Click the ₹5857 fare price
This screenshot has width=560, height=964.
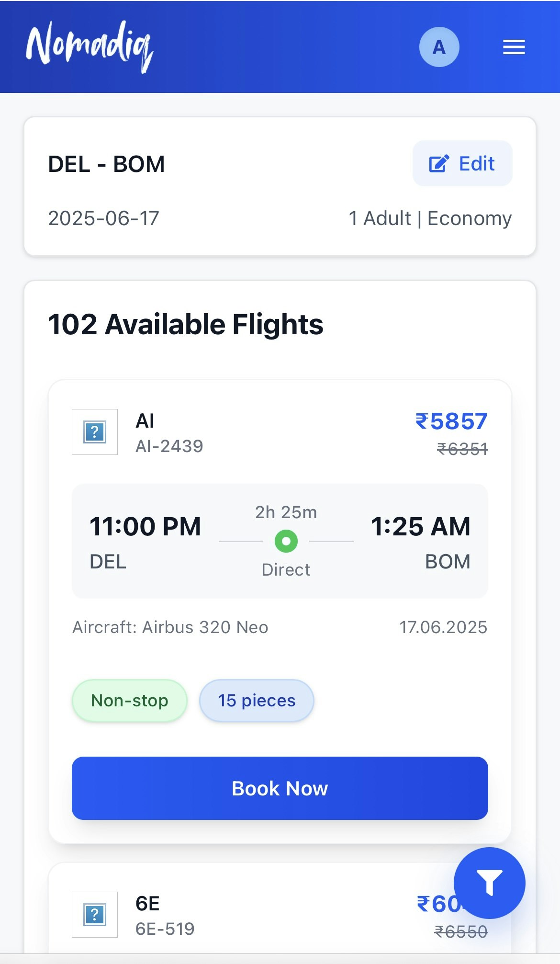(x=451, y=421)
